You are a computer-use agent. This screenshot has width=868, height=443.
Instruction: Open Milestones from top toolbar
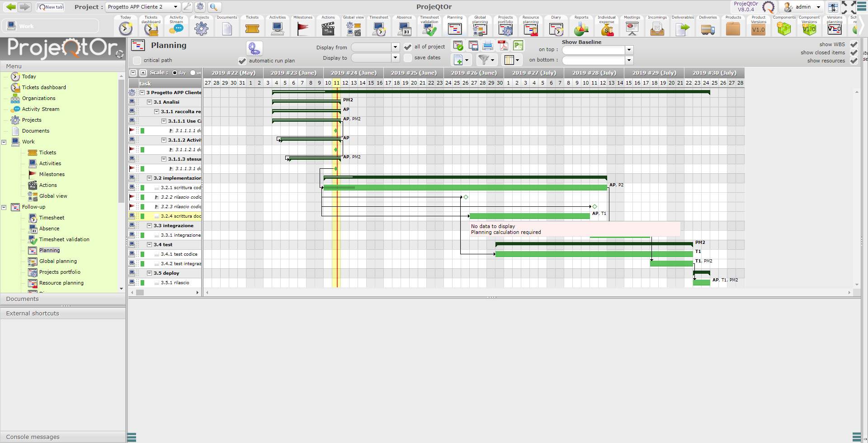tap(302, 29)
